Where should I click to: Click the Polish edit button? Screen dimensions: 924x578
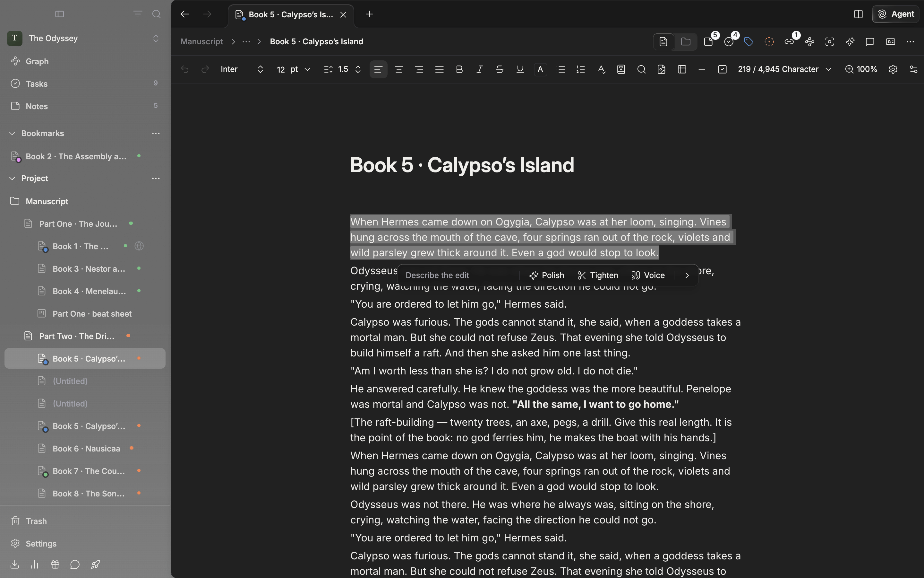click(x=547, y=275)
